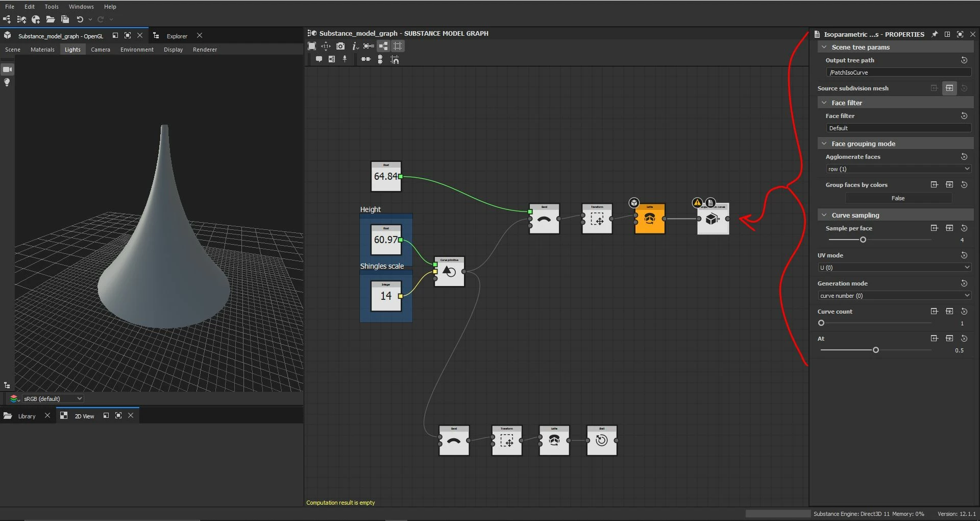
Task: Switch to the Explorer tab
Action: (177, 36)
